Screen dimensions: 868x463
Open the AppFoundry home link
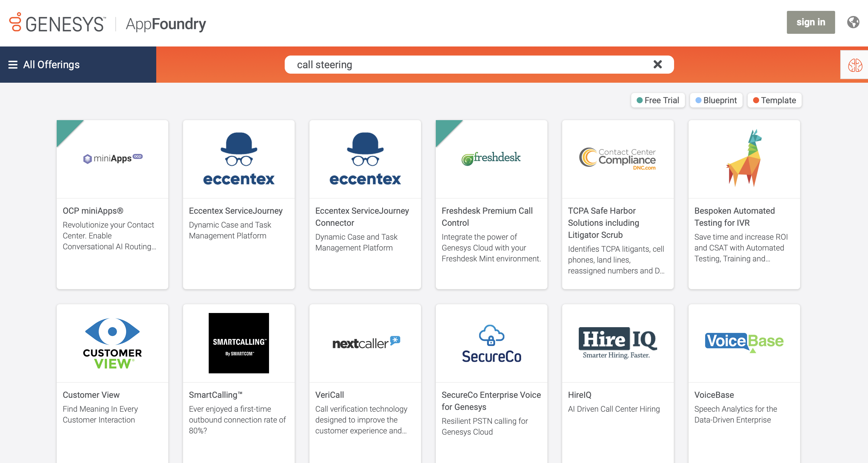[x=166, y=24]
